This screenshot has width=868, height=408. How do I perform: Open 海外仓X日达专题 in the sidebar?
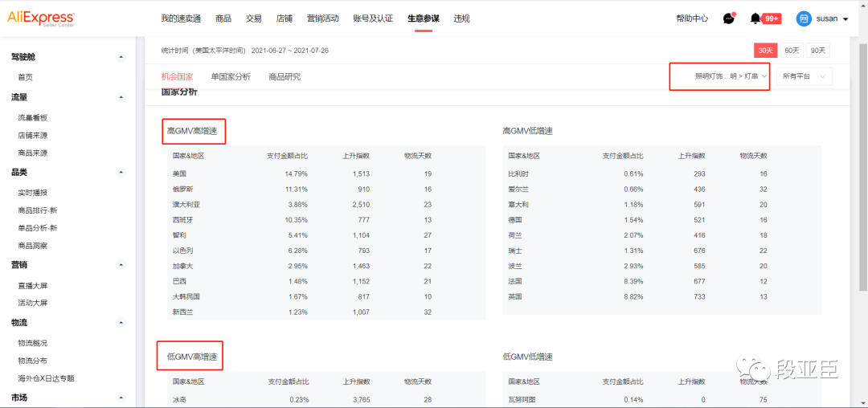click(46, 379)
